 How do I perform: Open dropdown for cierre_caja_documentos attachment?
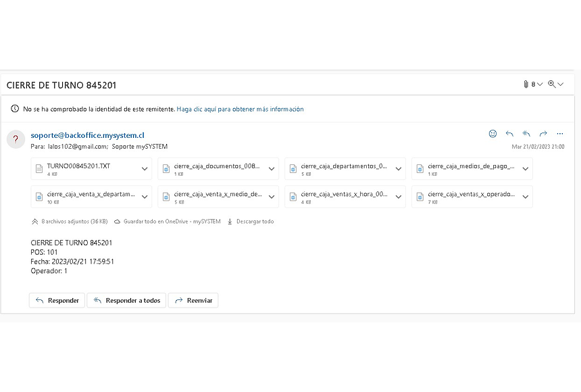[271, 169]
